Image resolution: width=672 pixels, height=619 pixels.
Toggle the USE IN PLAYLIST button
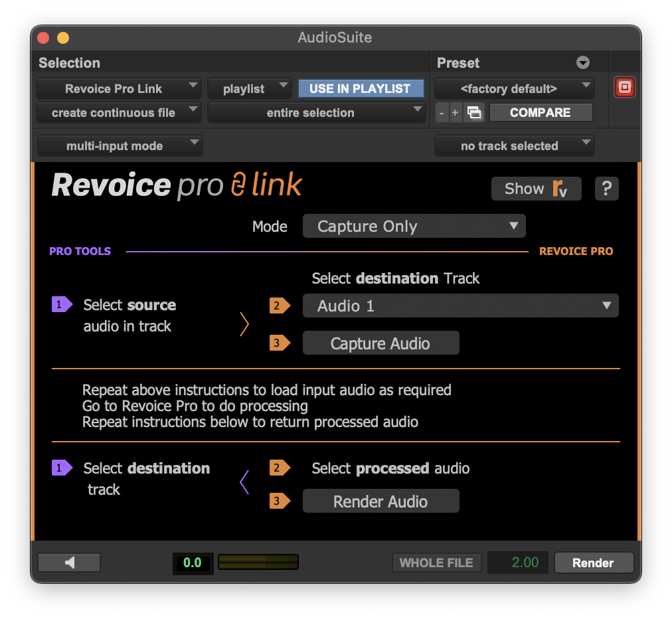coord(359,88)
